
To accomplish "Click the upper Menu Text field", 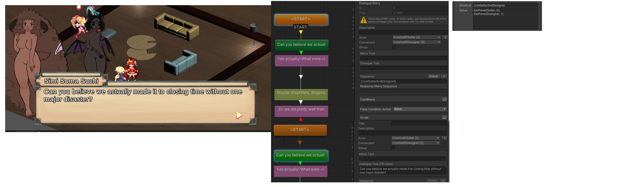I will point(403,58).
